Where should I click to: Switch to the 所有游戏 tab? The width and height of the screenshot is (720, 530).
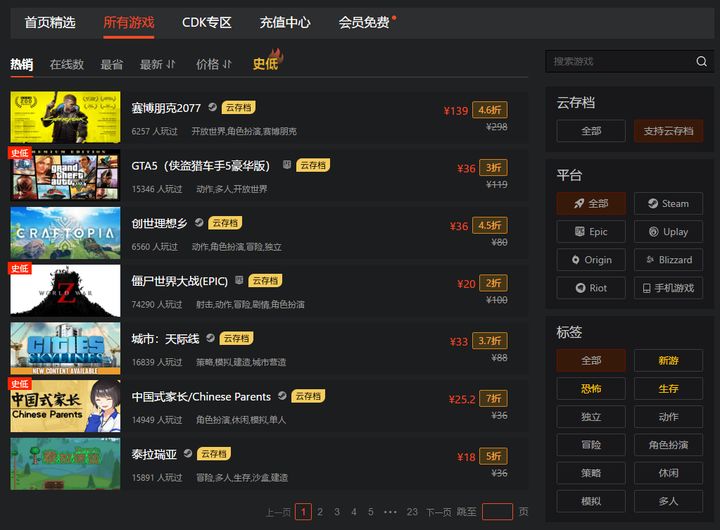[x=129, y=22]
